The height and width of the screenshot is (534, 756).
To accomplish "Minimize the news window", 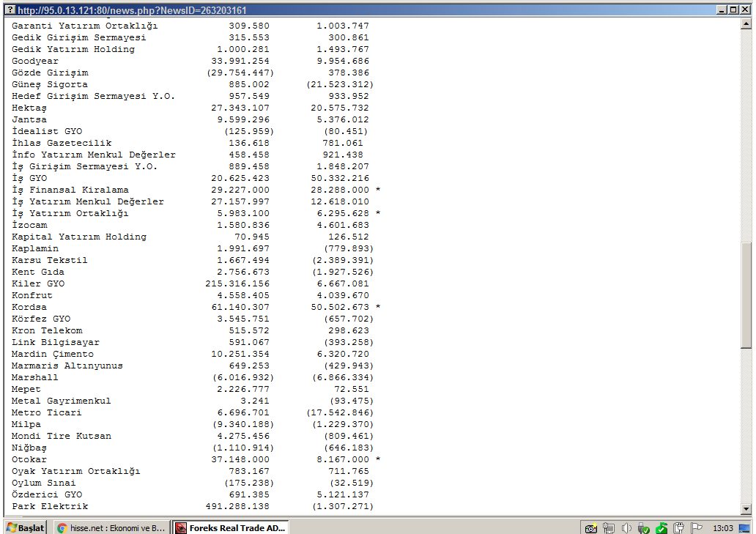I will [x=722, y=10].
